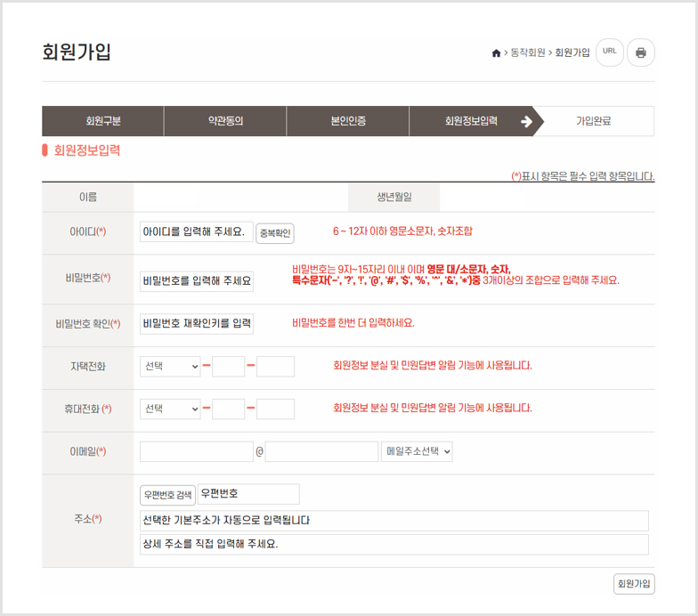The width and height of the screenshot is (698, 616).
Task: Open the 동작회원 breadcrumb link
Action: [x=527, y=53]
